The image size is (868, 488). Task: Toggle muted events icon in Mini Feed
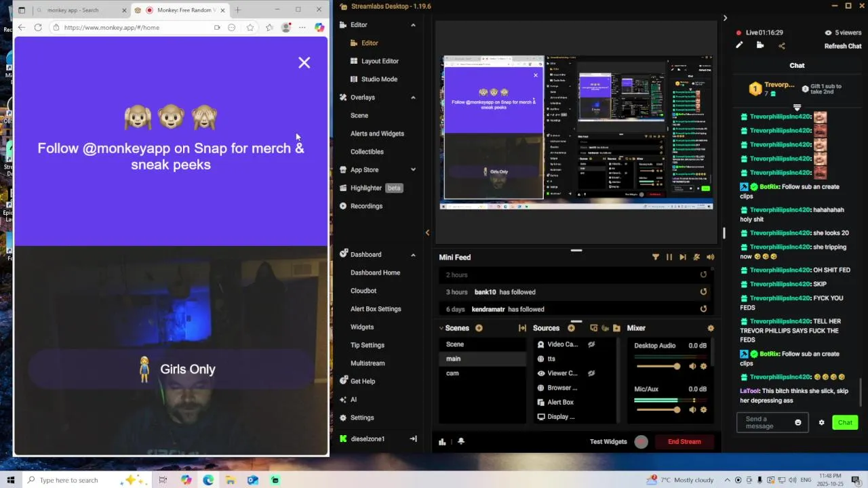[696, 258]
